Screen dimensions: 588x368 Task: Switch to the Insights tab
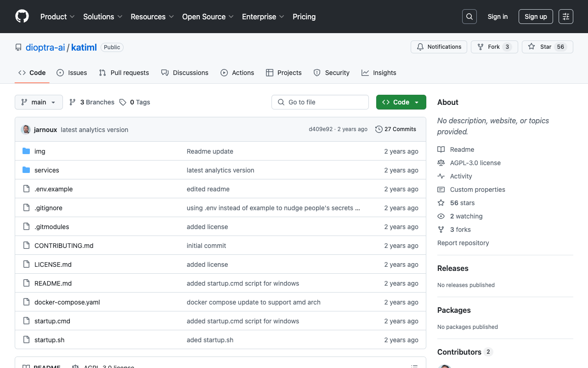pyautogui.click(x=379, y=73)
